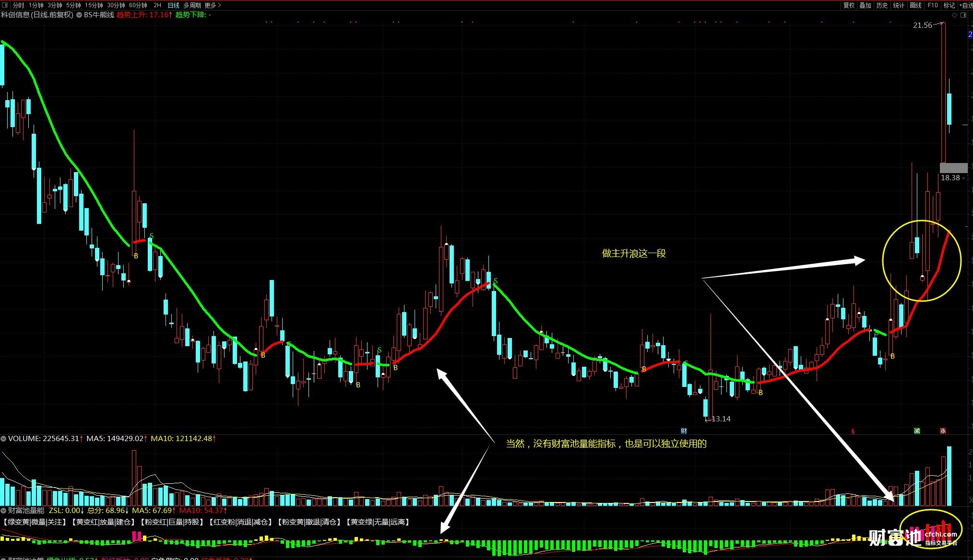Click the 财 event marker on time axis

click(x=684, y=431)
